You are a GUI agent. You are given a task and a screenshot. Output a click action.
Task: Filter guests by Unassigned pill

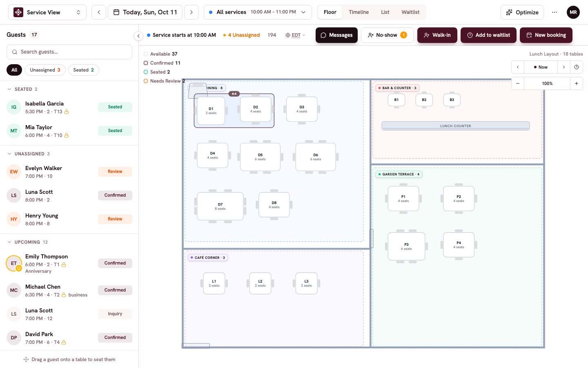[45, 70]
